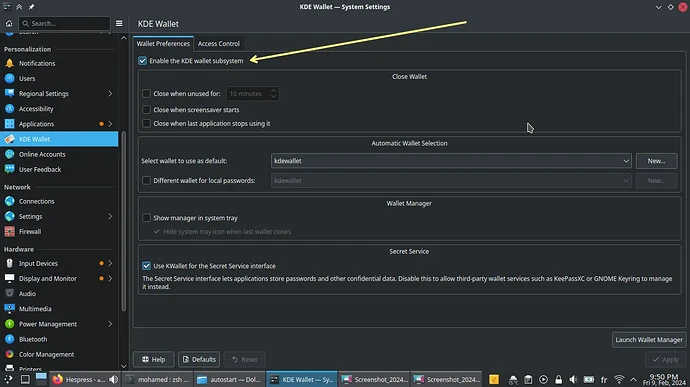Switch to the mohamed zsh terminal task

coord(157,380)
